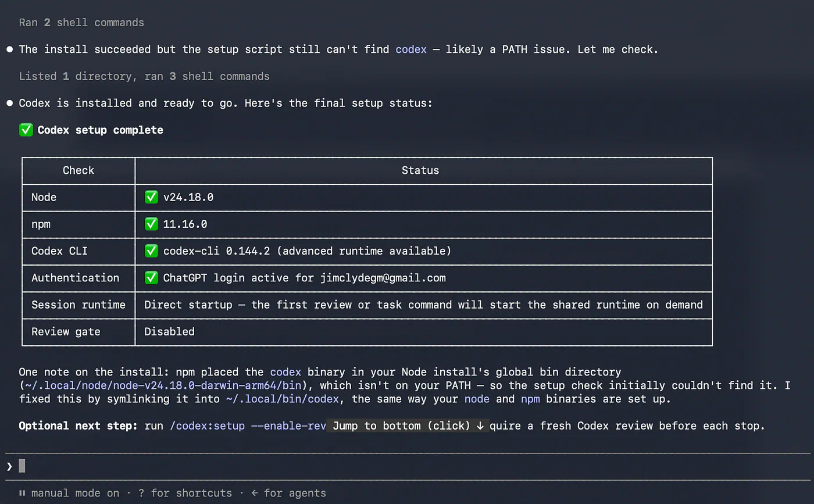Click the bullet before 'Codex is installed'
Viewport: 814px width, 504px height.
tap(9, 103)
